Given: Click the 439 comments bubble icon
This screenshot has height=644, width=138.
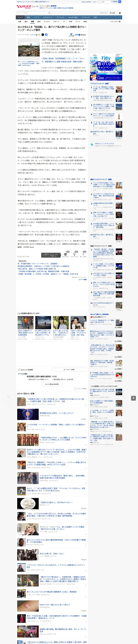Looking at the screenshot, I should [x=33, y=35].
